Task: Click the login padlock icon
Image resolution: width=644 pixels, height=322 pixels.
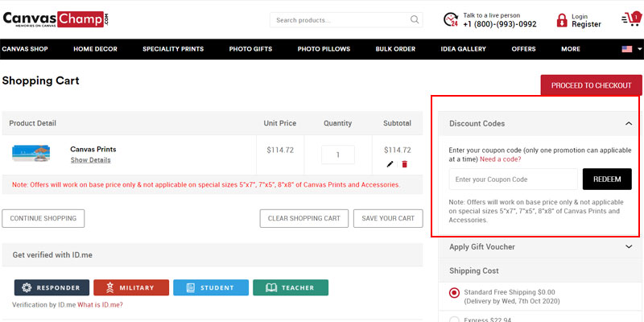Action: [x=562, y=20]
